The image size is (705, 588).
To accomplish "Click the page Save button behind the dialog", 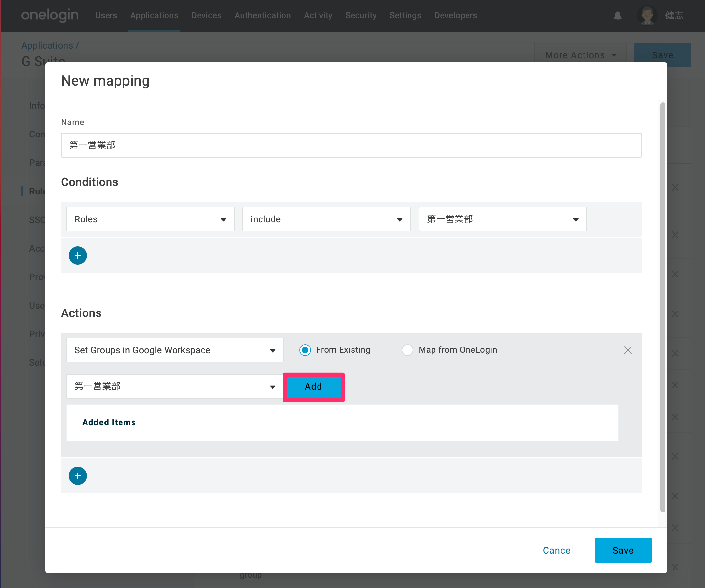I will pyautogui.click(x=662, y=55).
